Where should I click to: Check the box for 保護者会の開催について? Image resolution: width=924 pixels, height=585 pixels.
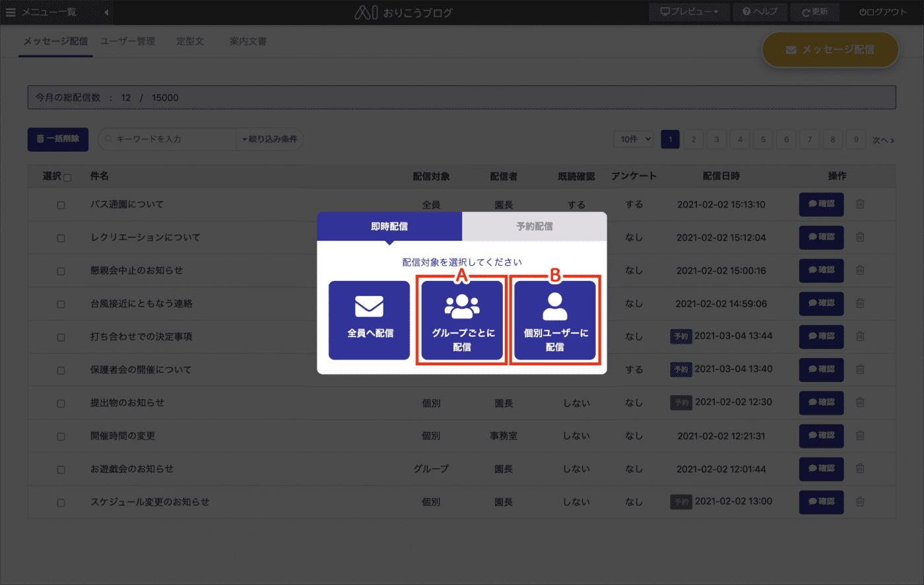click(61, 370)
